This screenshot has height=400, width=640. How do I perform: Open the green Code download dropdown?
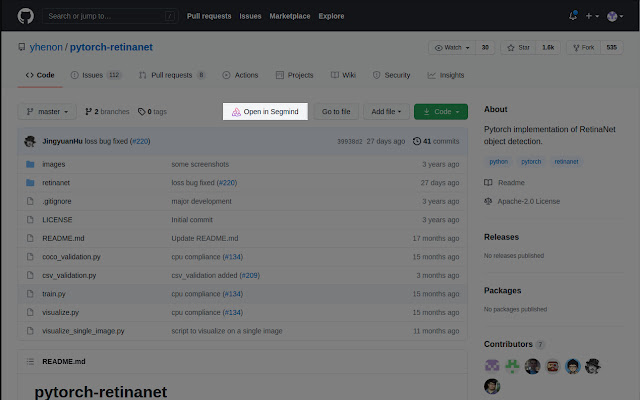pyautogui.click(x=441, y=111)
